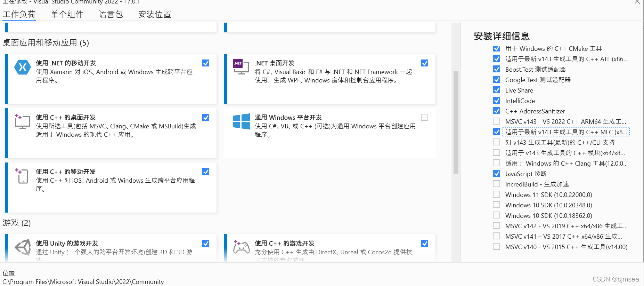Image resolution: width=644 pixels, height=286 pixels.
Task: Switch to the 单个组件 tab
Action: (67, 14)
